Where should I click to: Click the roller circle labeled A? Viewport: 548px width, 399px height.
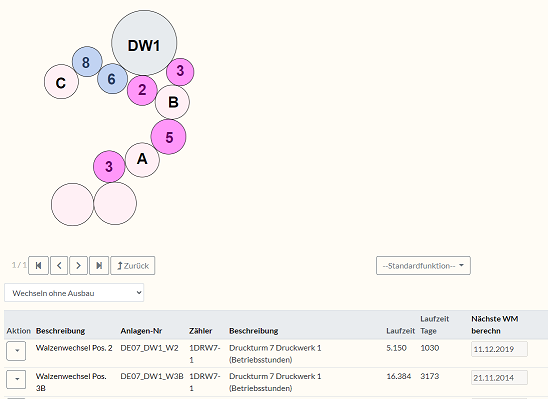(x=142, y=160)
